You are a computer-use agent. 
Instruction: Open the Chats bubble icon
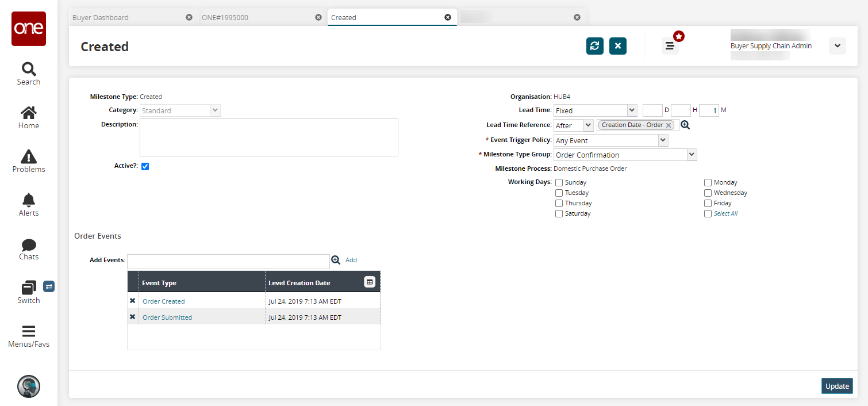pos(28,244)
